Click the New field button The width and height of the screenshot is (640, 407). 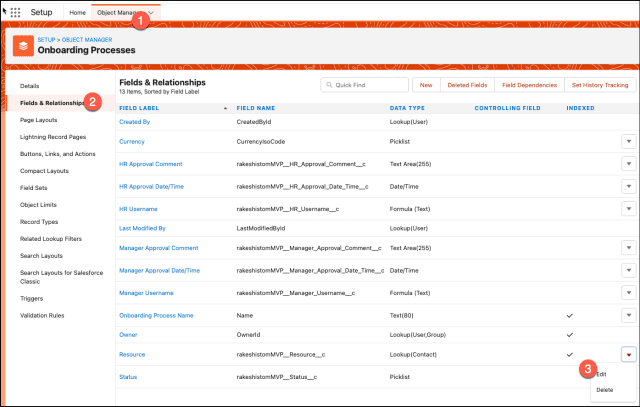click(426, 86)
